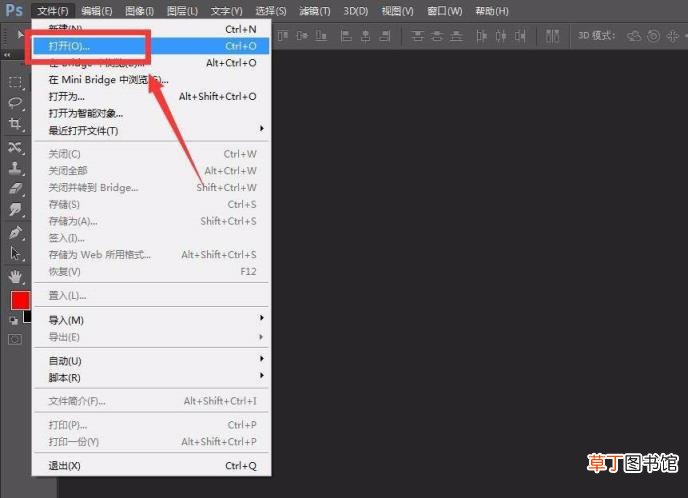
Task: Select the Eraser tool
Action: tap(16, 189)
